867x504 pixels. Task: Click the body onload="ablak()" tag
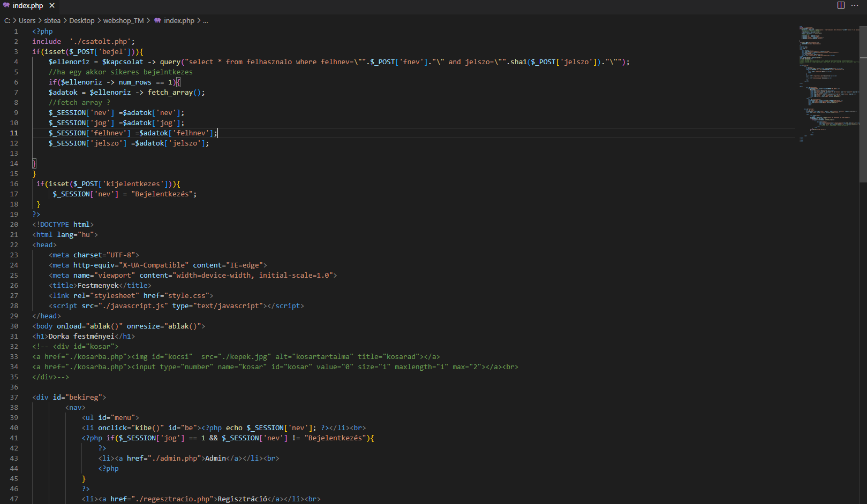coord(118,326)
